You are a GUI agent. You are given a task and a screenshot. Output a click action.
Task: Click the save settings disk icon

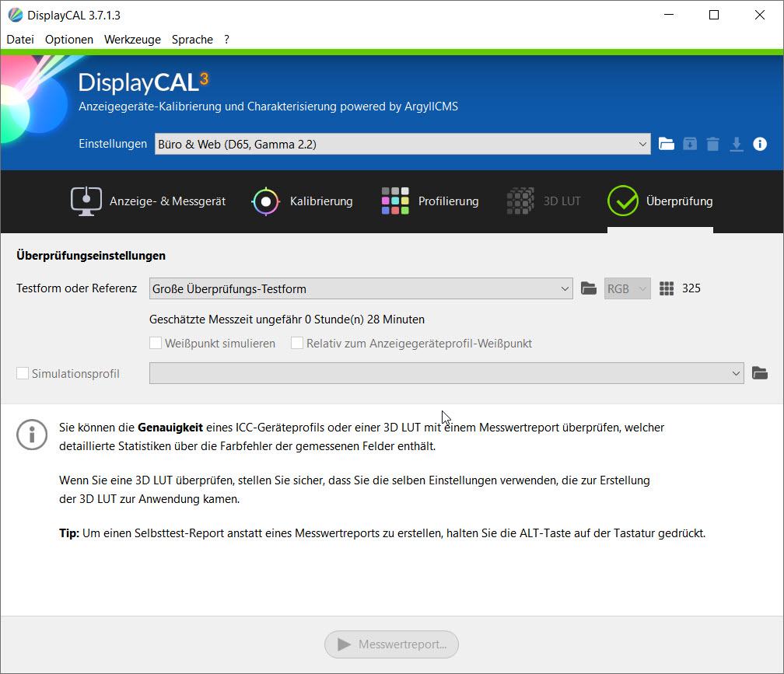689,144
